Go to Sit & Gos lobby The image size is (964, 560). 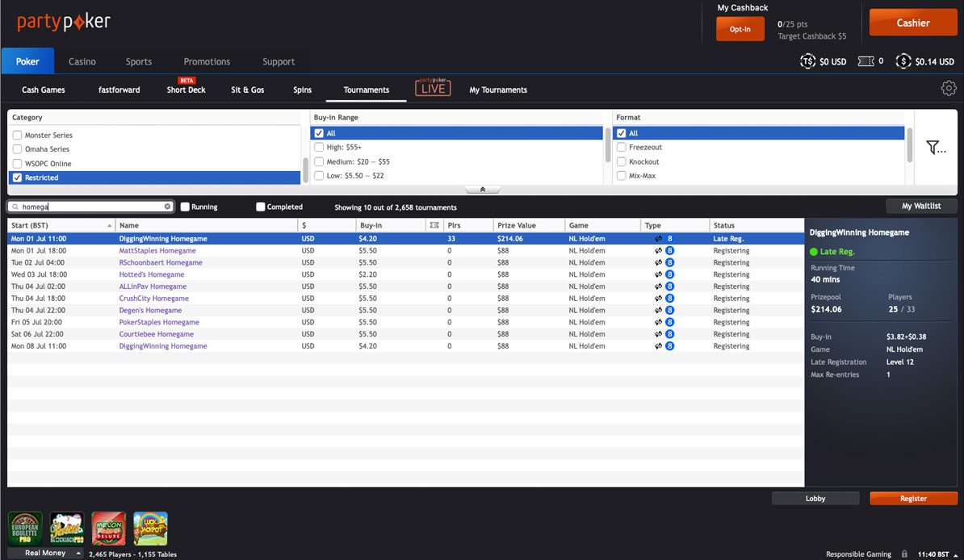click(248, 90)
